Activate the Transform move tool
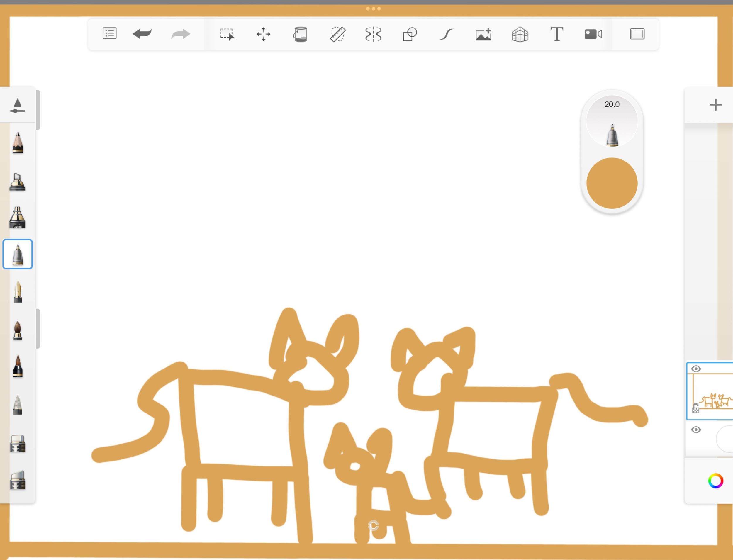733x560 pixels. [263, 34]
